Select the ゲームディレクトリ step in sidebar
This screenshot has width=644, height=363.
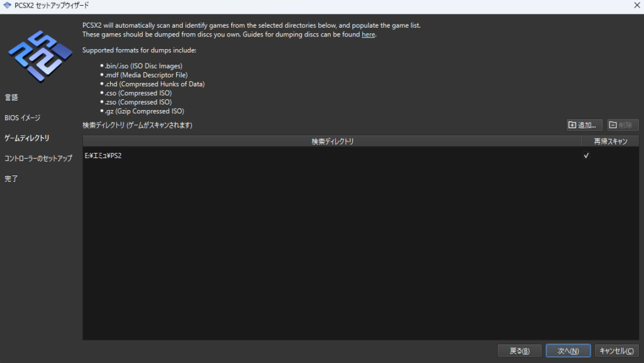(27, 138)
